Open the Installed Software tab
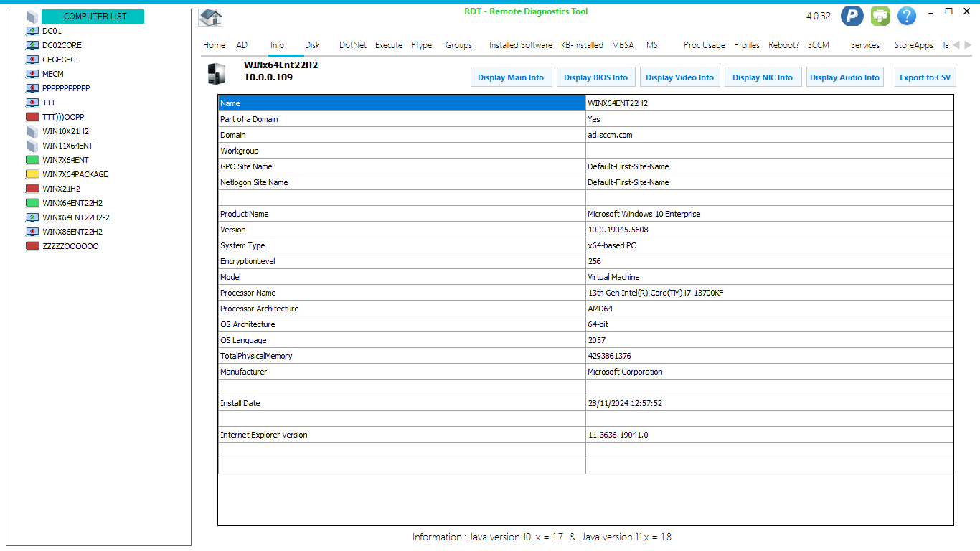The width and height of the screenshot is (980, 551). (521, 45)
